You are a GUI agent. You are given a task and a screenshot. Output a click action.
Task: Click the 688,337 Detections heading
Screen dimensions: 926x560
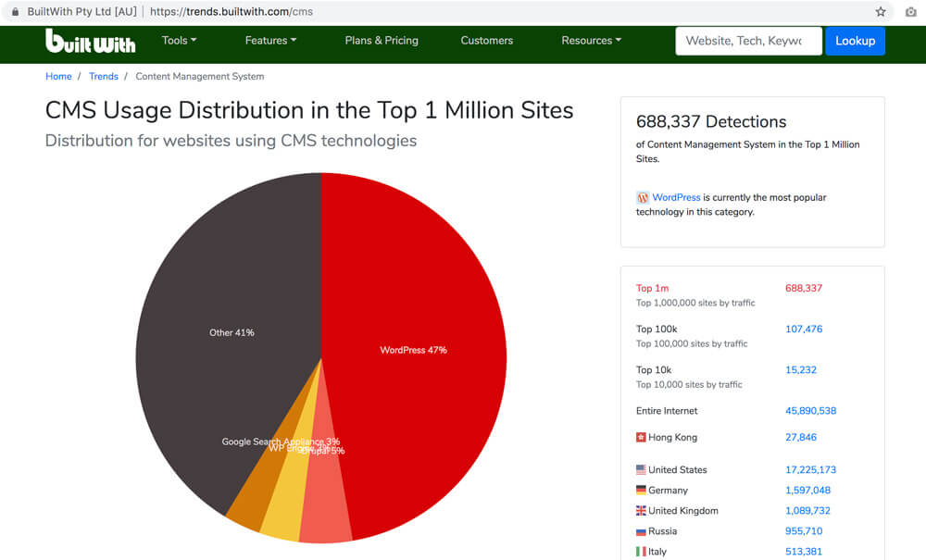click(x=711, y=121)
